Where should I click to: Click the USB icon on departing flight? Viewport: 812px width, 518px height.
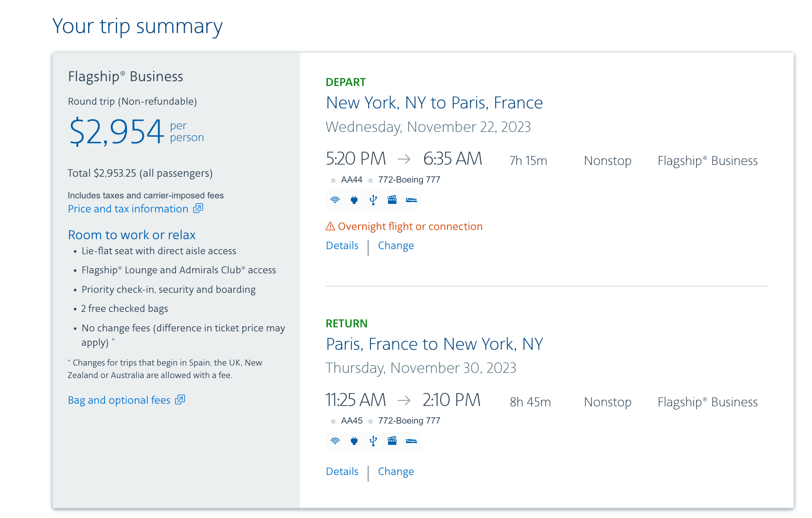(373, 200)
